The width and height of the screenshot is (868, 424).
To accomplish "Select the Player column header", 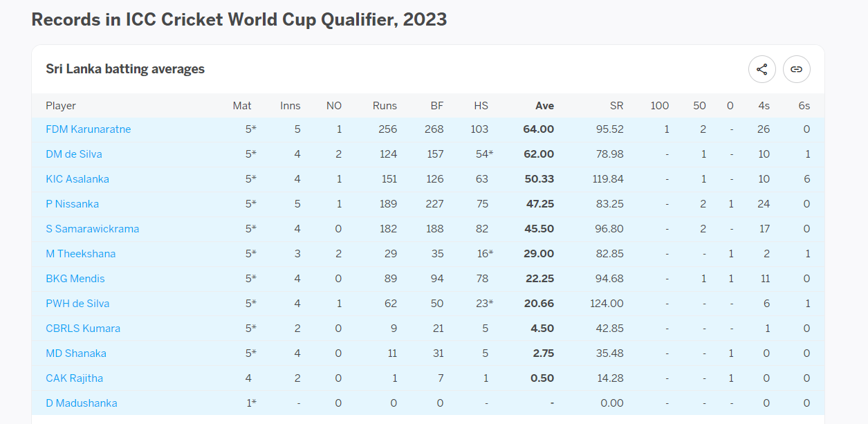I will [61, 106].
